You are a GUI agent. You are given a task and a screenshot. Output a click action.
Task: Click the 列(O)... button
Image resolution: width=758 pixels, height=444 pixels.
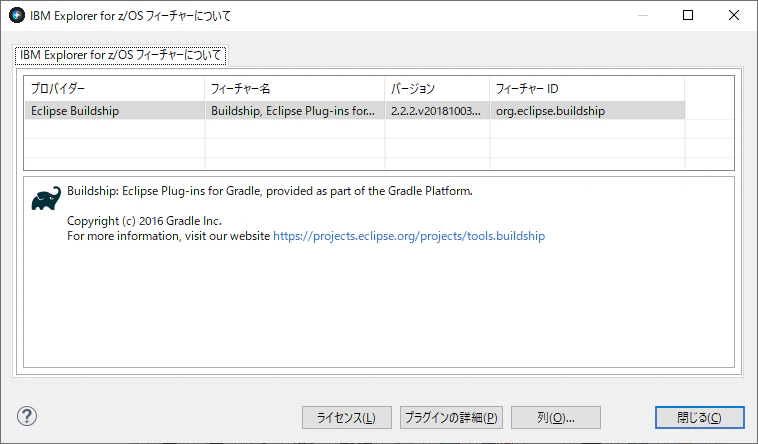[x=556, y=417]
